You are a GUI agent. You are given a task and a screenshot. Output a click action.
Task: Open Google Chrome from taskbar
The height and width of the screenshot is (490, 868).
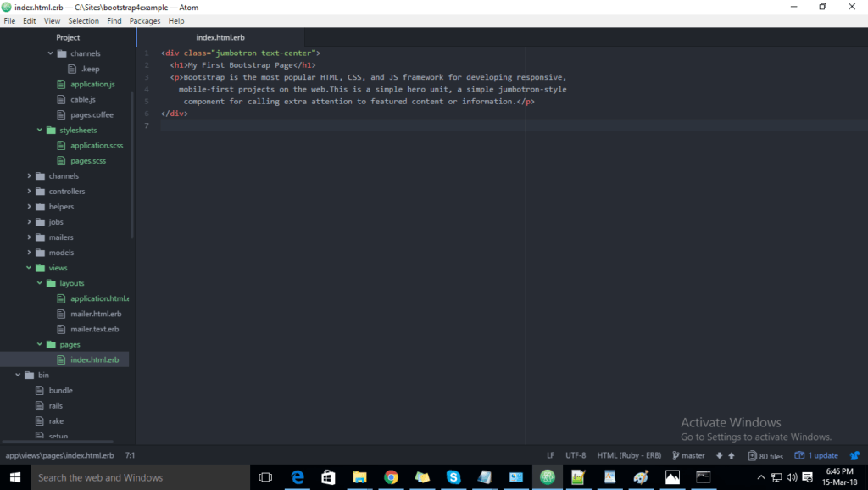tap(391, 477)
